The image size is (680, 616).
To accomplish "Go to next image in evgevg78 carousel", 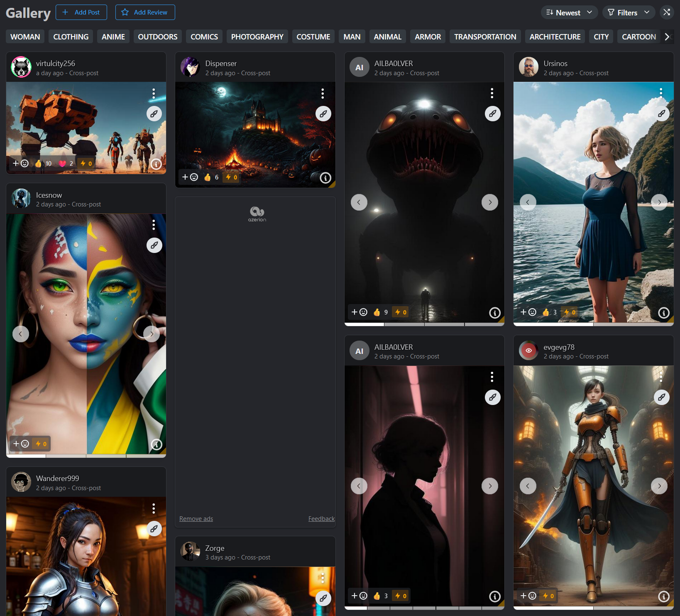I will pyautogui.click(x=659, y=486).
